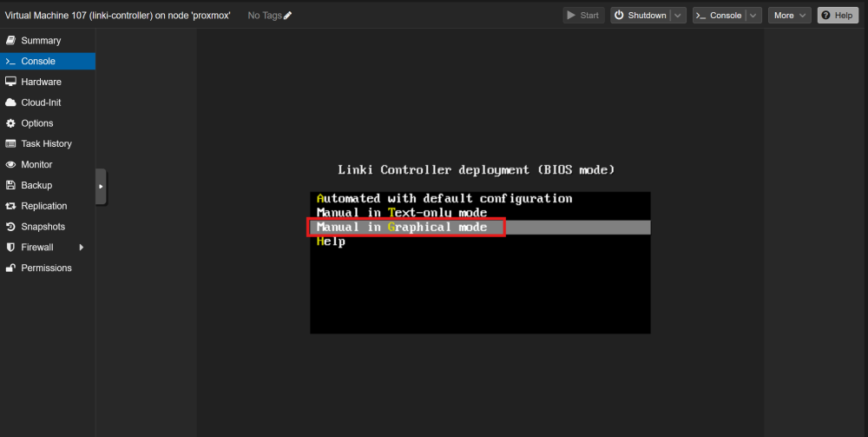Click the Help question mark icon
The height and width of the screenshot is (437, 868).
pos(826,16)
